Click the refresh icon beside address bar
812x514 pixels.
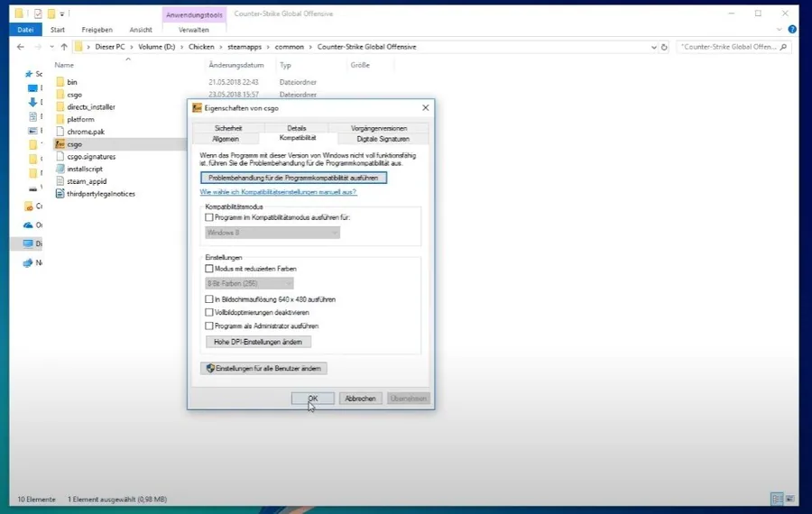[664, 47]
